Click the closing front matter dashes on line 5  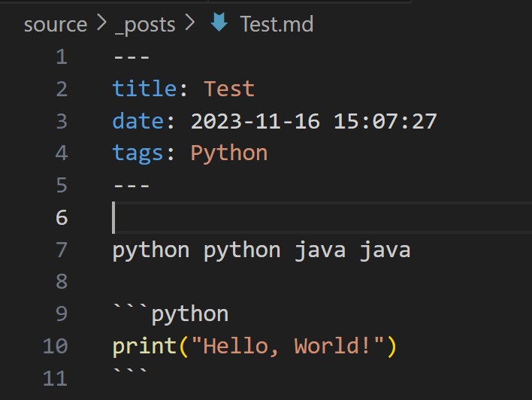[131, 185]
